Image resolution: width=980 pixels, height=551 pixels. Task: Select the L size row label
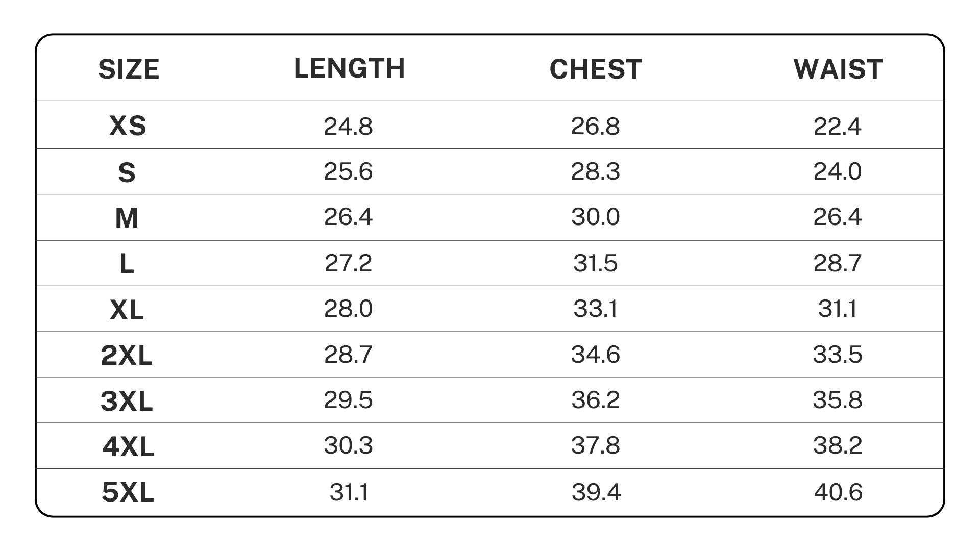127,264
